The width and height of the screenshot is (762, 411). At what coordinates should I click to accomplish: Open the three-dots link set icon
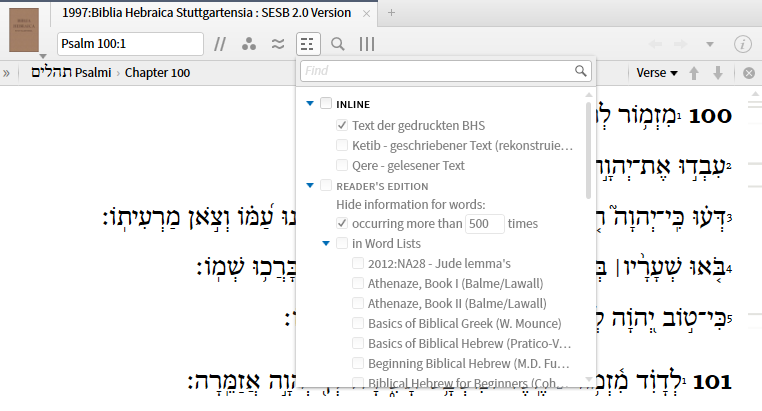pyautogui.click(x=249, y=44)
